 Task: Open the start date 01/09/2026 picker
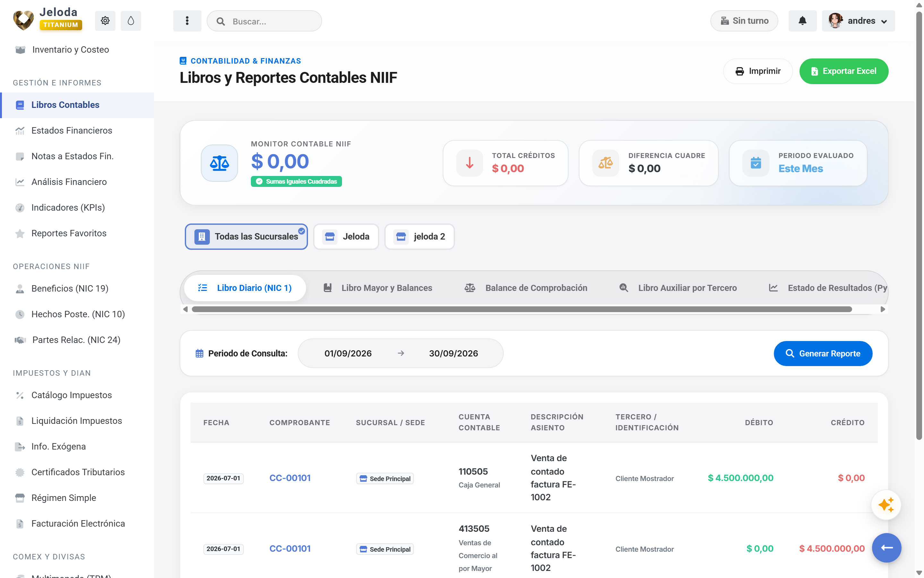click(348, 353)
